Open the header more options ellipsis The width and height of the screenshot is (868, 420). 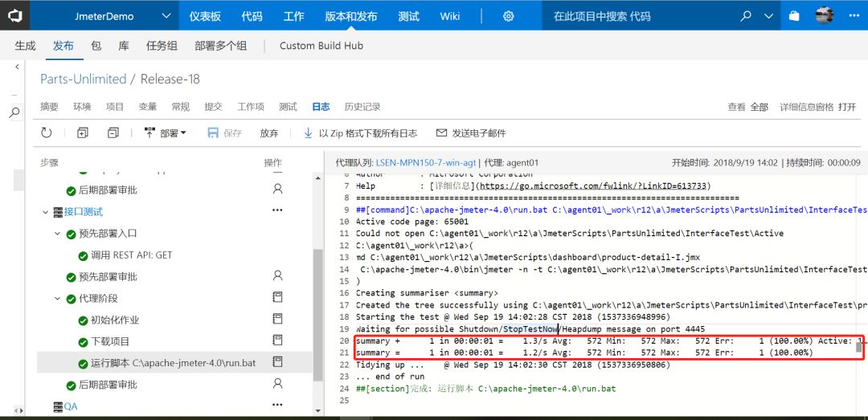coord(854,16)
